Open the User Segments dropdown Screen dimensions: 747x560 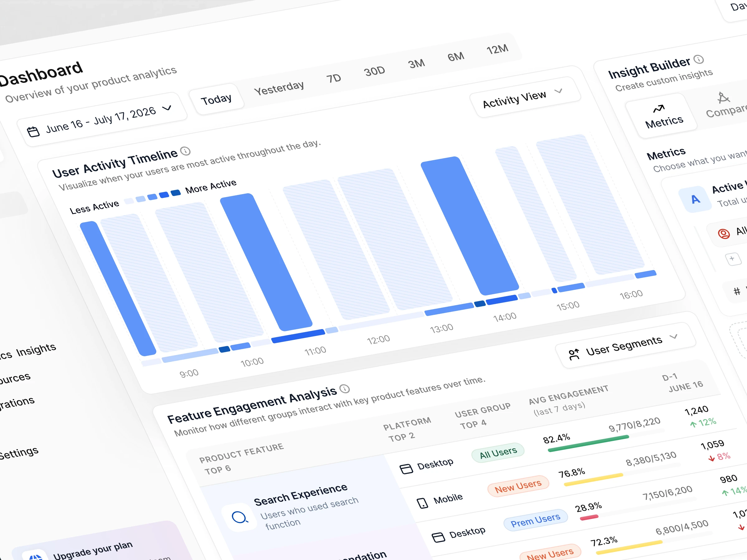pyautogui.click(x=626, y=346)
